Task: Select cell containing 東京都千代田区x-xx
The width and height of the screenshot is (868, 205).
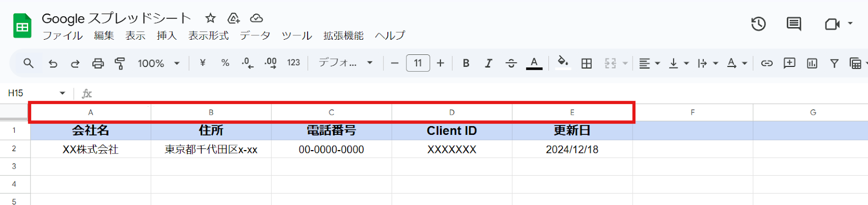Action: pyautogui.click(x=211, y=149)
